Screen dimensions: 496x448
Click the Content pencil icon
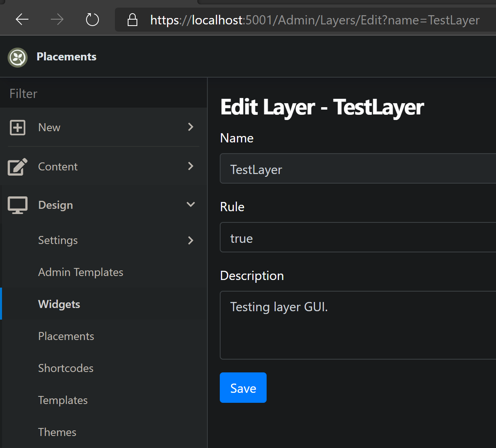pos(17,166)
